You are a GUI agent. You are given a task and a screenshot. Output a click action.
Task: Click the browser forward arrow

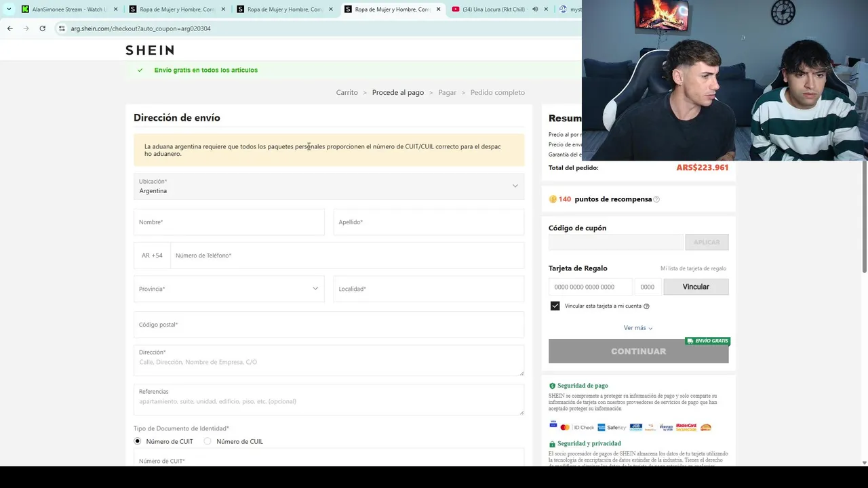tap(26, 28)
